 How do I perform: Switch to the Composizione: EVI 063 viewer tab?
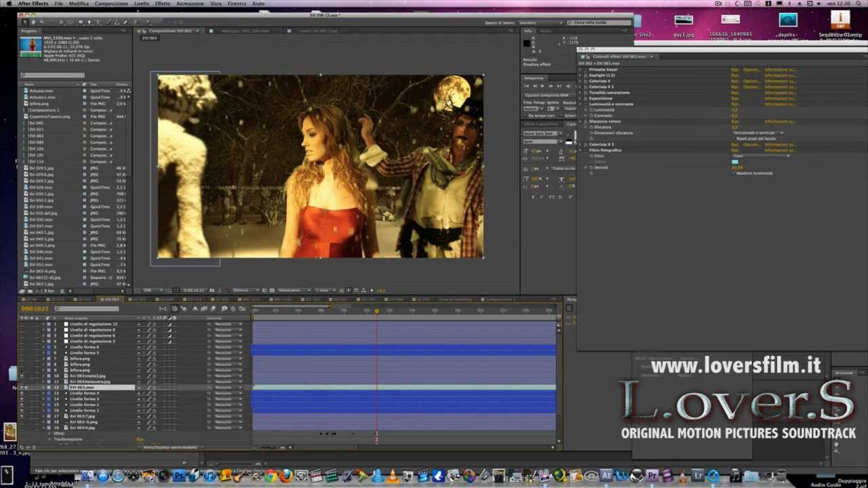point(170,30)
